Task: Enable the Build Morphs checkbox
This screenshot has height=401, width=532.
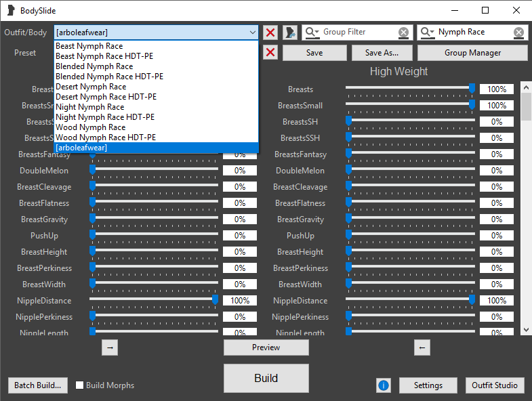Action: 79,385
